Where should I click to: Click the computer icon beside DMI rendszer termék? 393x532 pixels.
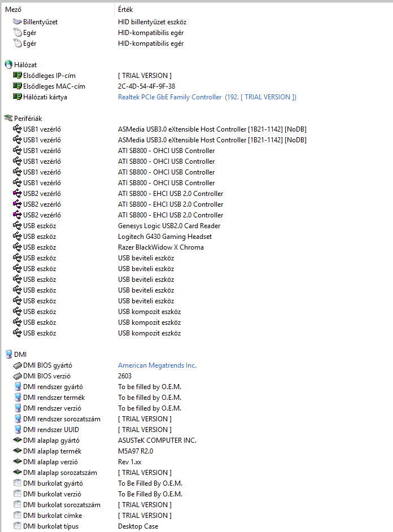click(x=18, y=397)
